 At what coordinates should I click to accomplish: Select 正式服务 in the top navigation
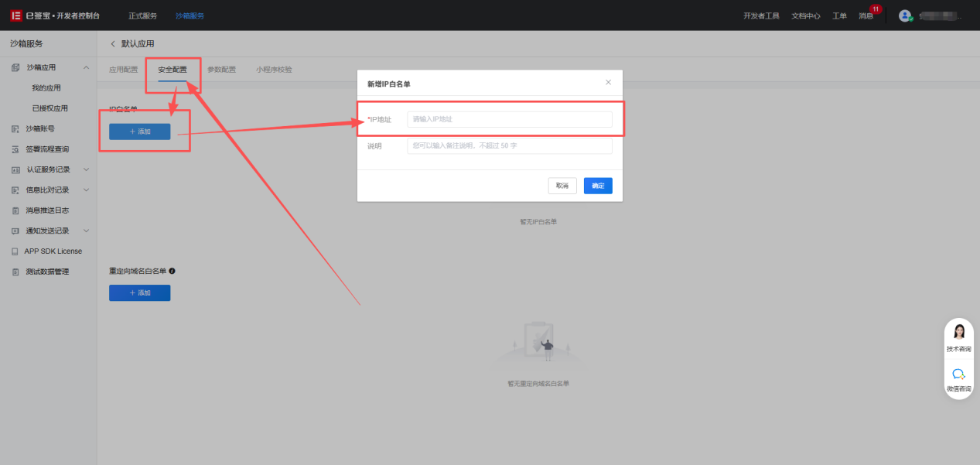(142, 15)
